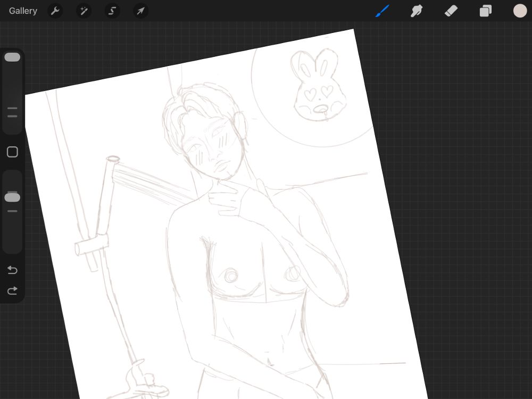
Task: Open the Layers panel
Action: [486, 11]
